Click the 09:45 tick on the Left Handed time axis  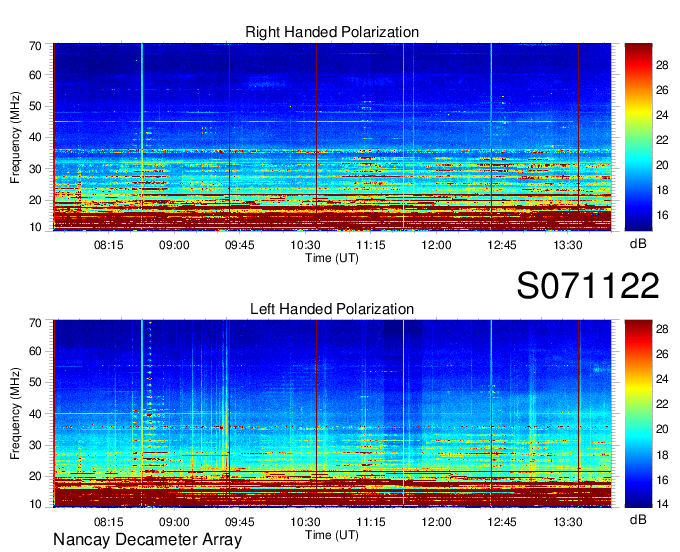pos(239,522)
